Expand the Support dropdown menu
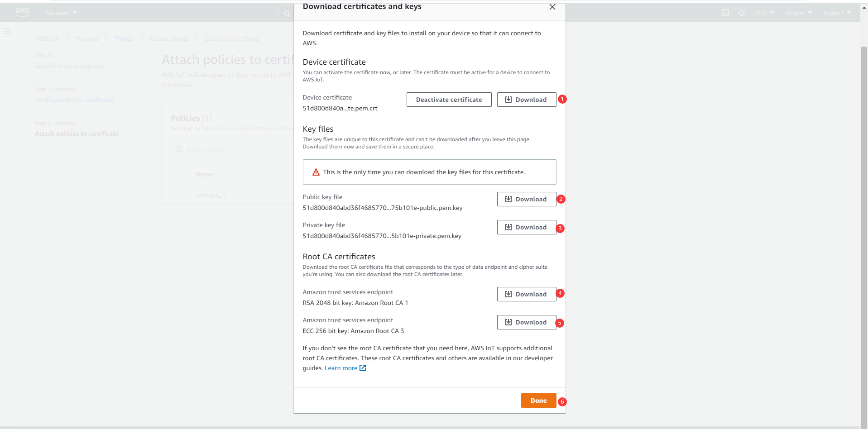The width and height of the screenshot is (868, 429). tap(837, 13)
